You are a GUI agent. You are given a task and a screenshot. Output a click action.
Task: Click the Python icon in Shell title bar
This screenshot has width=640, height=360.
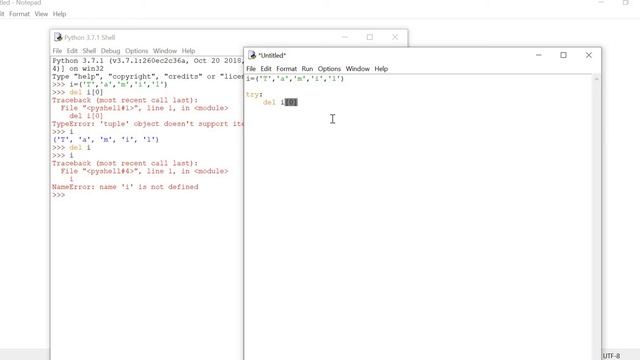58,37
